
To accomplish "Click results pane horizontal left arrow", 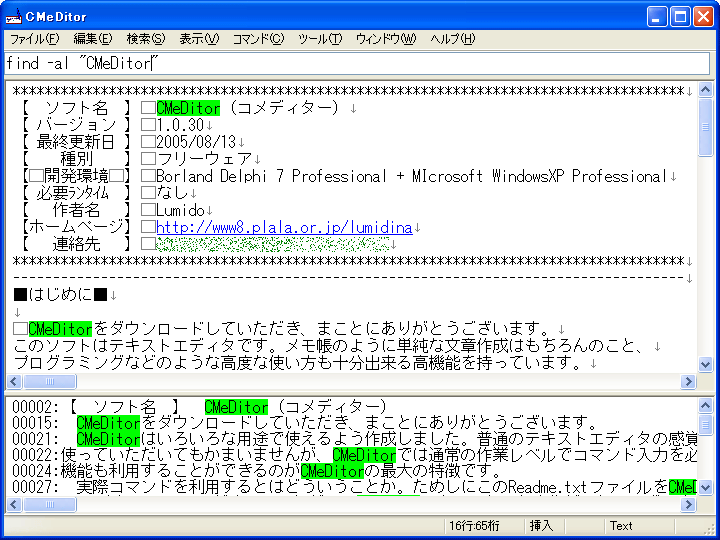I will click(x=14, y=504).
